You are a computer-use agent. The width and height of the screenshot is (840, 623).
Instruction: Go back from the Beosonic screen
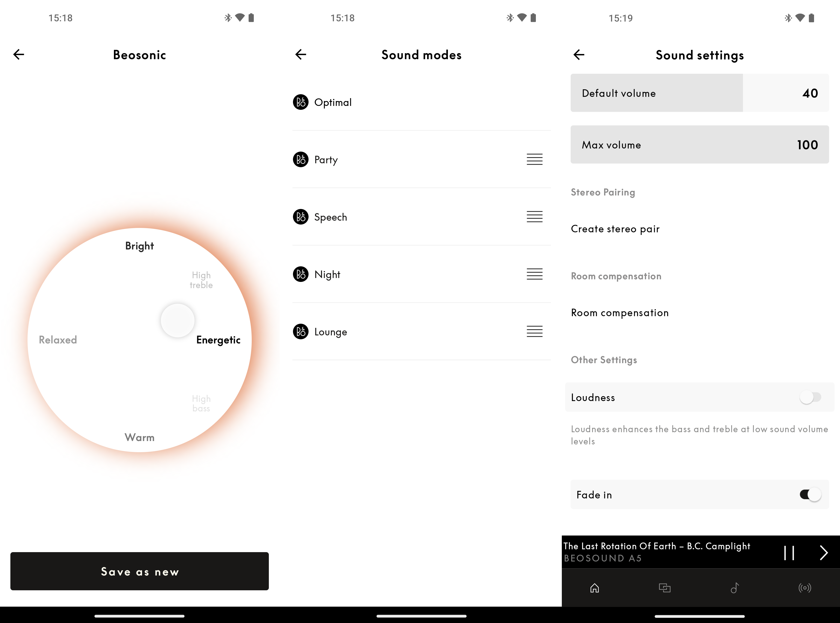pyautogui.click(x=18, y=55)
